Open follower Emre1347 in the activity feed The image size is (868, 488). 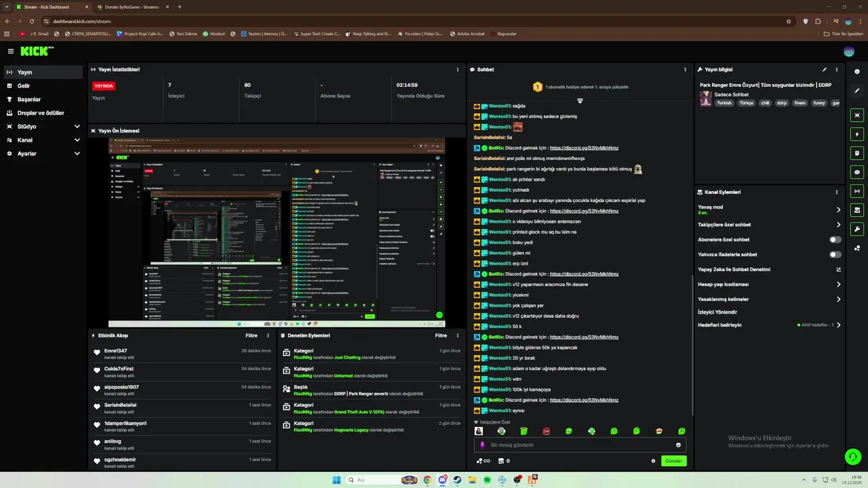pos(115,351)
